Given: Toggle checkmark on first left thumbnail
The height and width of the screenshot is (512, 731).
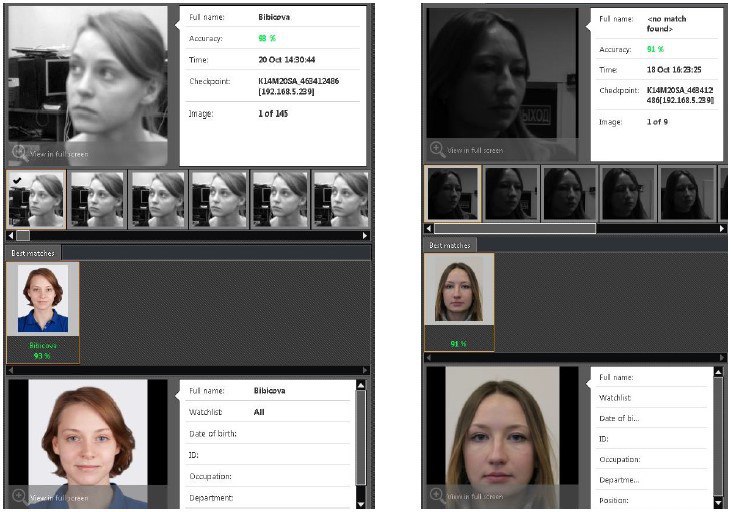Looking at the screenshot, I should pos(17,180).
